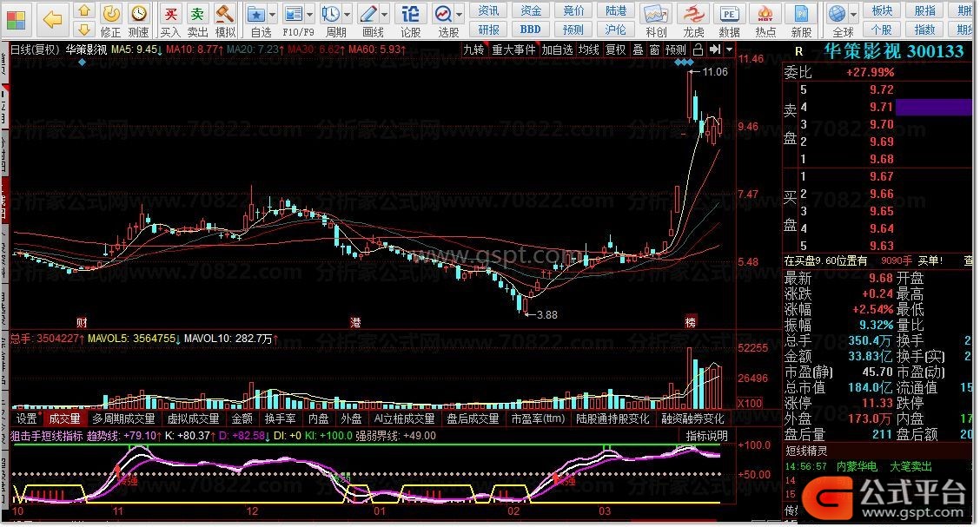The height and width of the screenshot is (527, 980).
Task: Switch to the 换手率 tab
Action: tap(280, 418)
